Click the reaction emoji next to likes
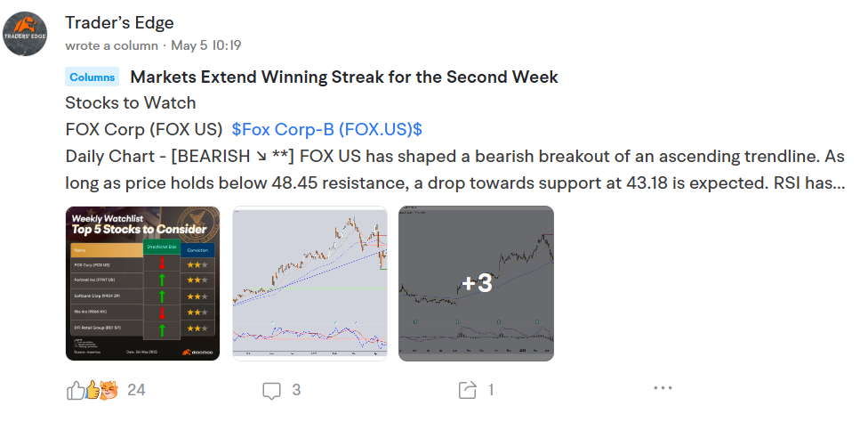Image resolution: width=868 pixels, height=422 pixels. pos(101,390)
